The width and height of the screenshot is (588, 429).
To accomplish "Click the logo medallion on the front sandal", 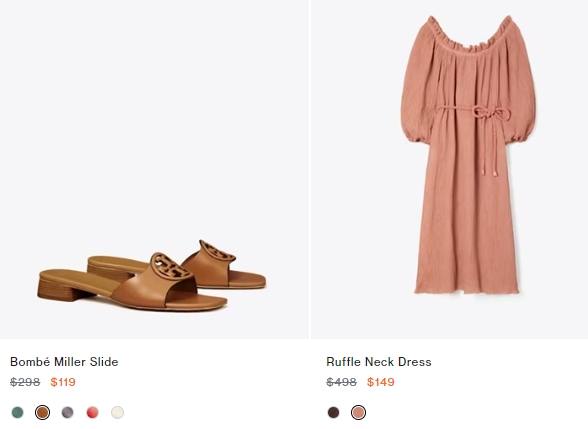I will pyautogui.click(x=171, y=266).
